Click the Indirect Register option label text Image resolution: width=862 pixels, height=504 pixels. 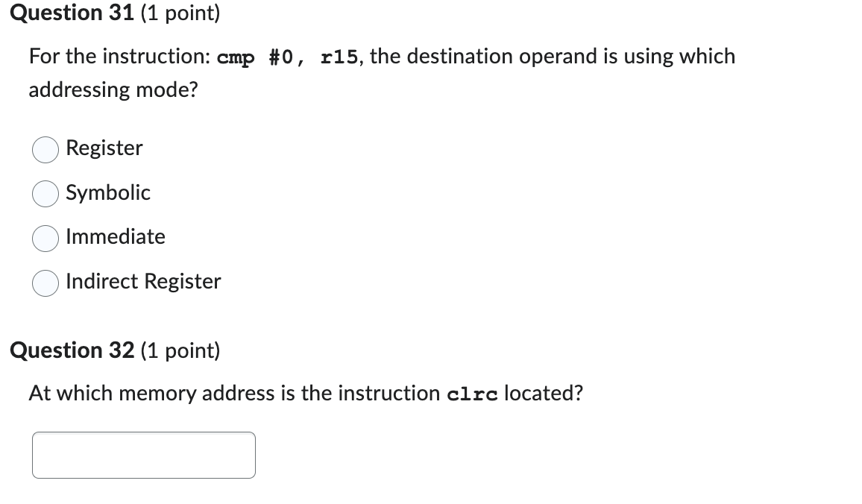click(143, 282)
